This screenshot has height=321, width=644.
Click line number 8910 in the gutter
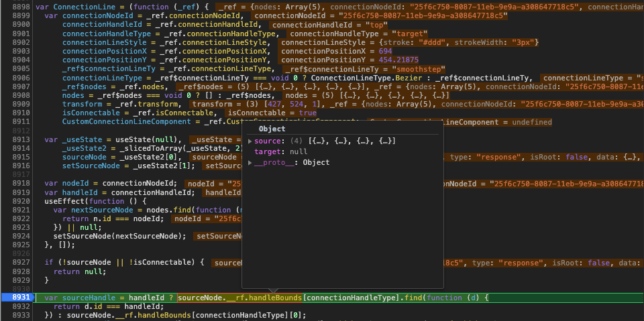click(x=21, y=113)
